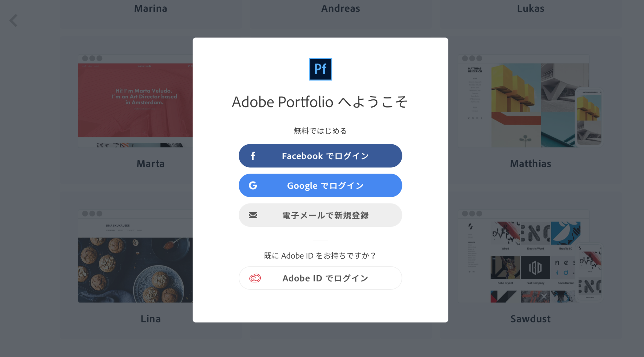The width and height of the screenshot is (644, 357).
Task: Log in with Facebook
Action: (320, 155)
